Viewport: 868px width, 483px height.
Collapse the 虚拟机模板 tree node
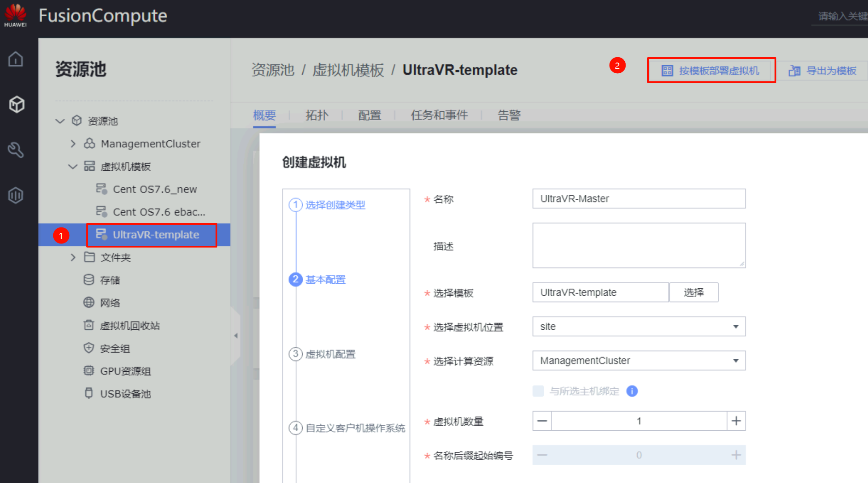[x=72, y=167]
